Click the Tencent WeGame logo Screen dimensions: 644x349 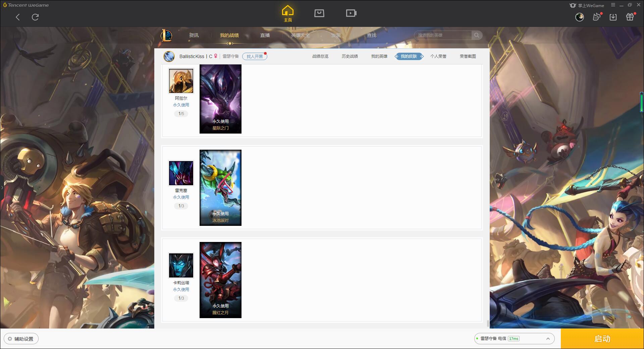point(26,5)
